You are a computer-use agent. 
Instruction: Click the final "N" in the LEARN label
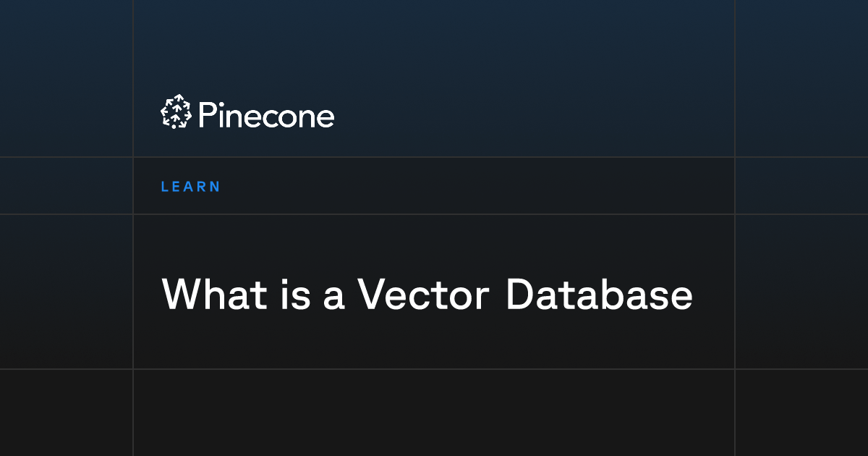pyautogui.click(x=214, y=187)
